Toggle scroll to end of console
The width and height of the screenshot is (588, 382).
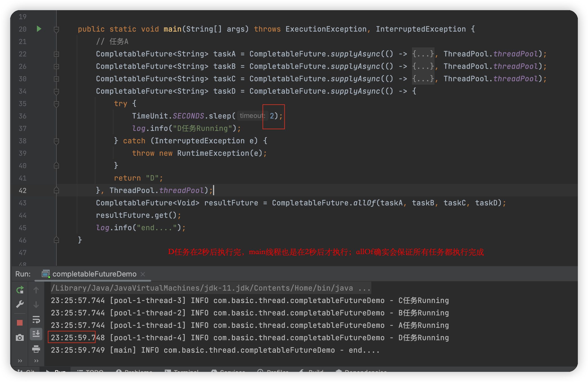click(36, 334)
